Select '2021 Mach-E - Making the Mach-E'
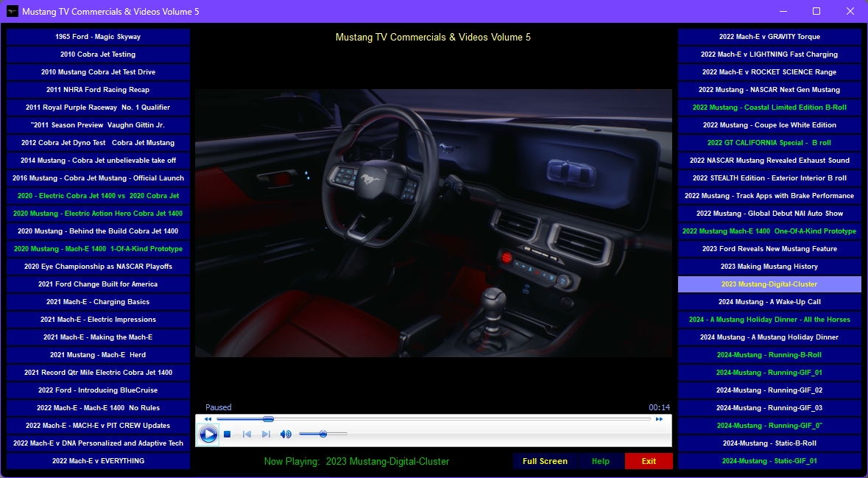The width and height of the screenshot is (868, 478). click(x=98, y=337)
